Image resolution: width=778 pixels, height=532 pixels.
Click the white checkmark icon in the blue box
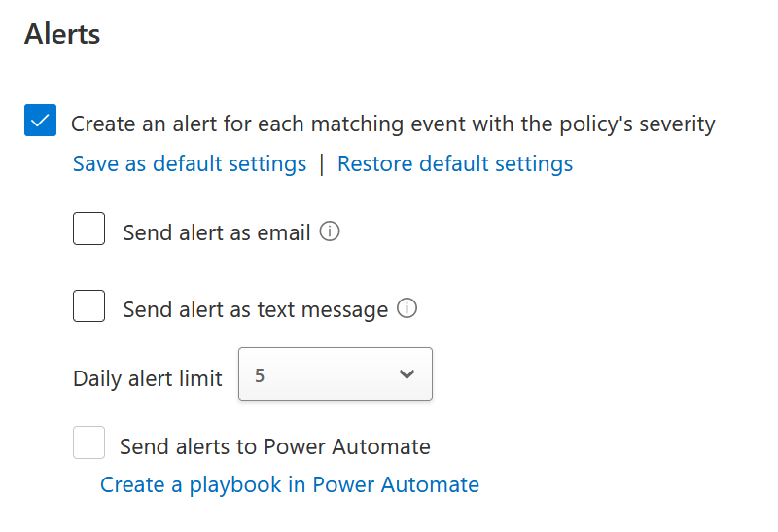point(40,121)
